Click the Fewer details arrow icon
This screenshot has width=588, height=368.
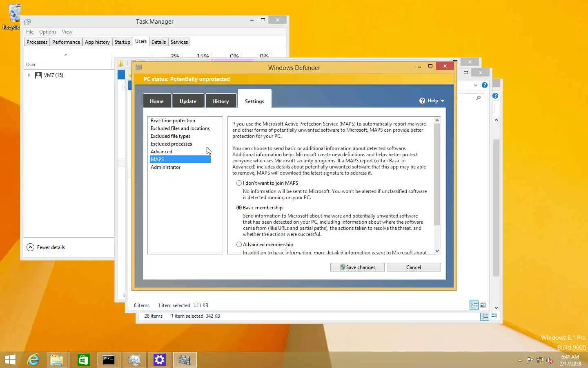(x=30, y=247)
